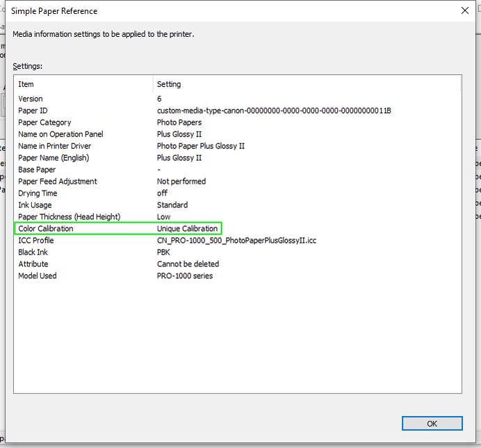Click the Photo Papers setting value

[x=179, y=122]
